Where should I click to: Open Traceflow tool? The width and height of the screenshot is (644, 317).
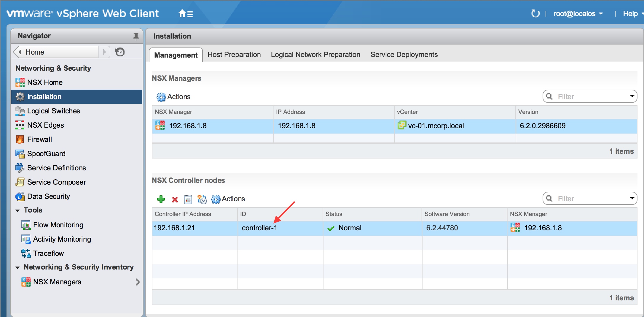pyautogui.click(x=48, y=253)
